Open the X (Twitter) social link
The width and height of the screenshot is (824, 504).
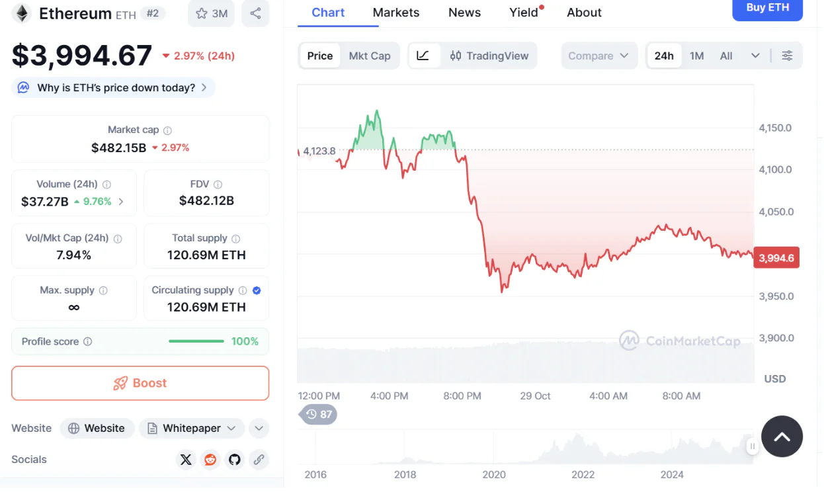(x=186, y=460)
